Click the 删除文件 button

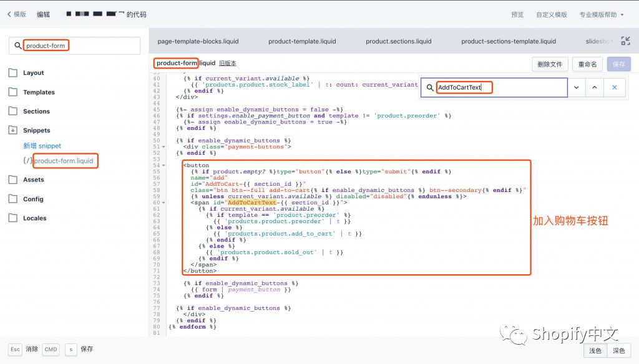550,64
